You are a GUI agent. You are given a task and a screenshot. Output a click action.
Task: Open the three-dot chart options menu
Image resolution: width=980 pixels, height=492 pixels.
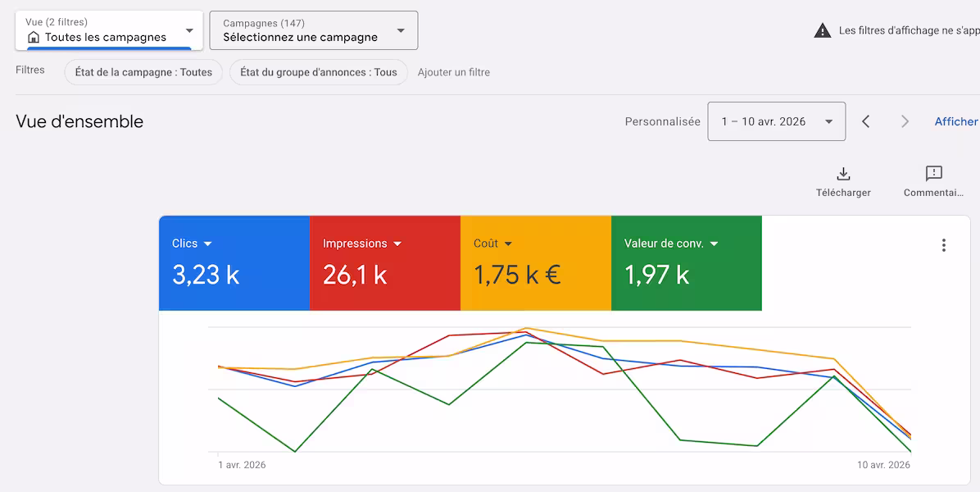(944, 245)
